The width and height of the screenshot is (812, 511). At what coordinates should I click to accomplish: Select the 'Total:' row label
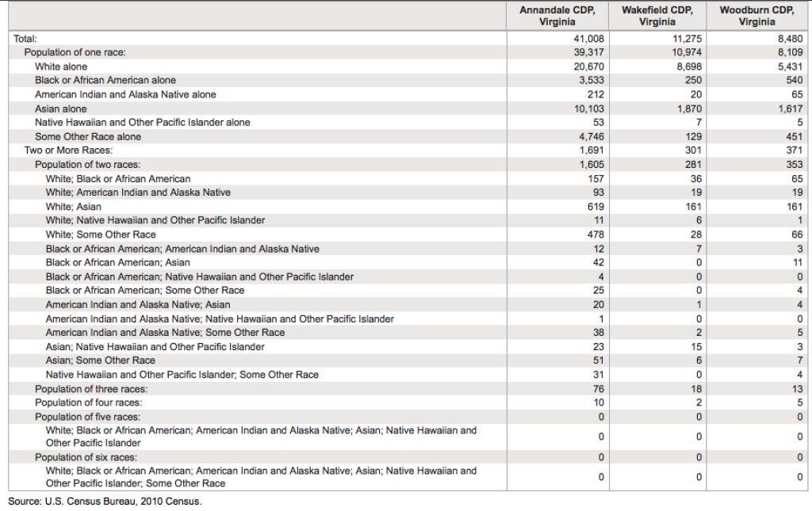tap(25, 38)
